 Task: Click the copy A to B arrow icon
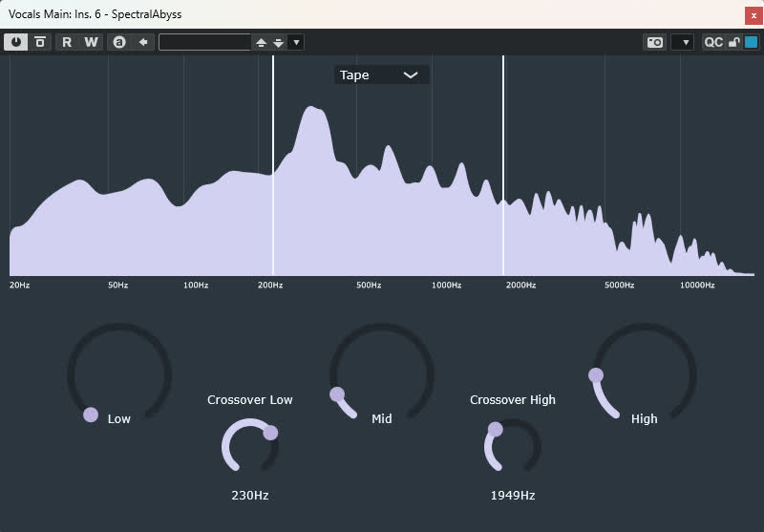click(x=143, y=42)
